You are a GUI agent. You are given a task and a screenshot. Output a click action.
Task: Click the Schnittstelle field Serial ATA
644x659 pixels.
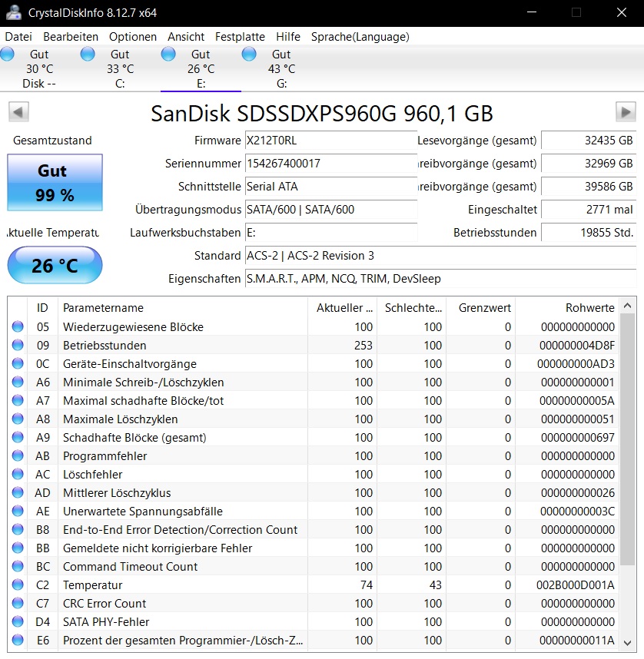(x=331, y=187)
